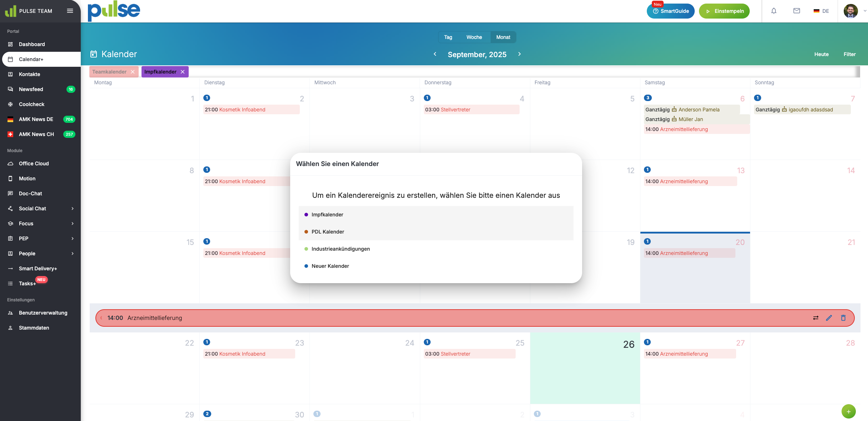Click the Einstempeln button

724,11
